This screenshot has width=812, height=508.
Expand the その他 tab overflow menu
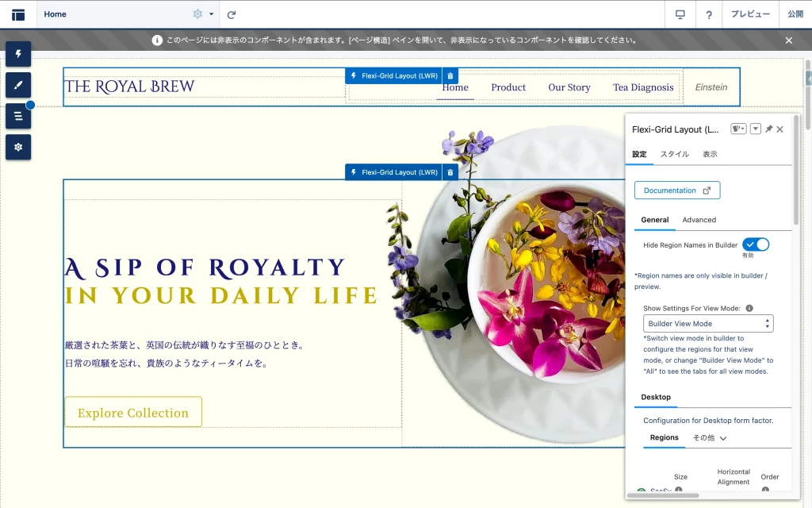[x=710, y=437]
